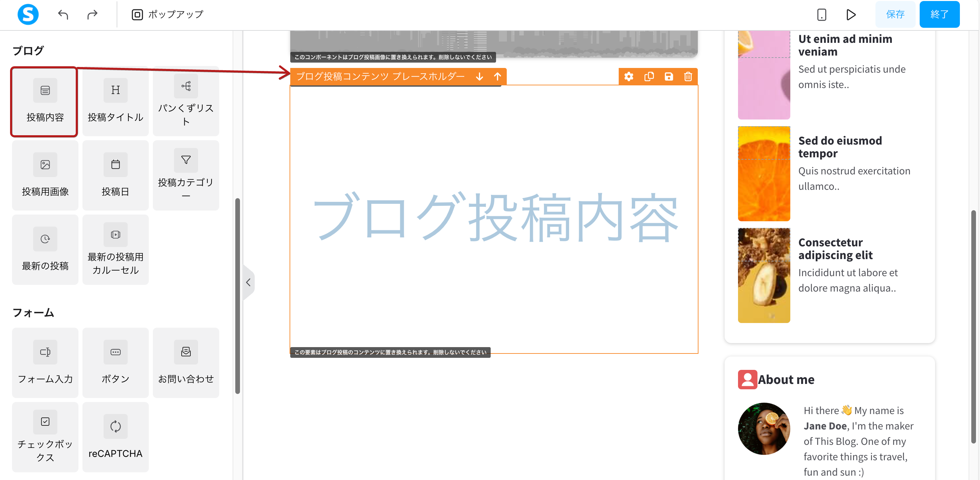This screenshot has width=980, height=480.
Task: Select the チェックボックス form element
Action: (x=45, y=437)
